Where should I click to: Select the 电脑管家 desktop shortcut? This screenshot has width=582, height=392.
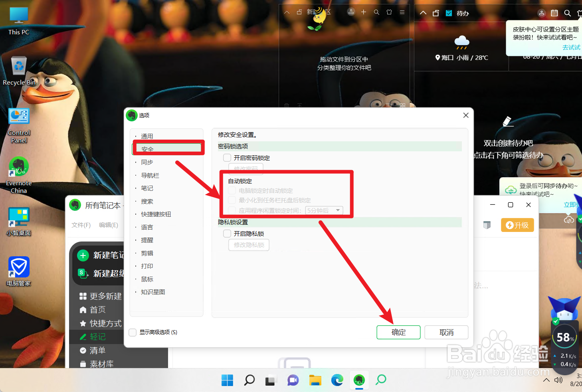[x=19, y=271]
